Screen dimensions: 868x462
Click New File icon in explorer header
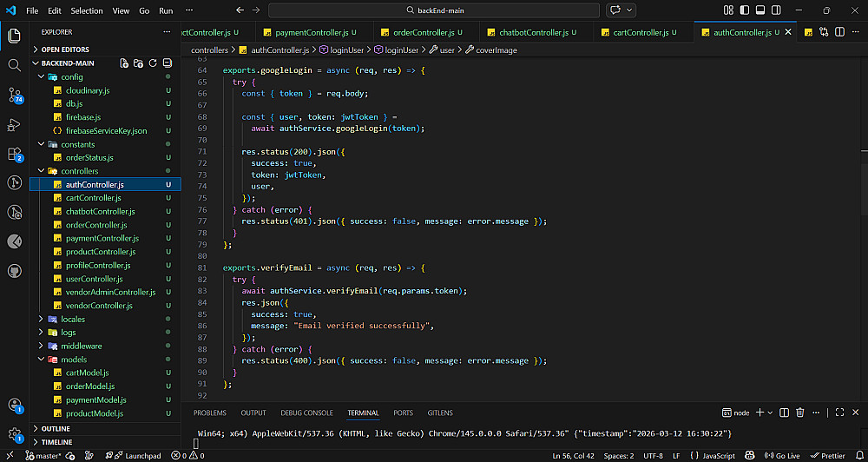pyautogui.click(x=124, y=63)
